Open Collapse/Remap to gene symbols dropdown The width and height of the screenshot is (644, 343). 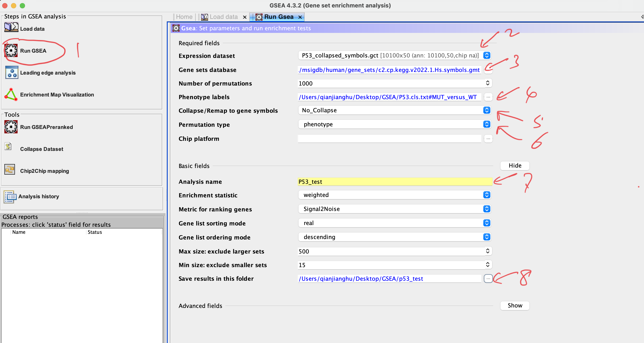[486, 110]
